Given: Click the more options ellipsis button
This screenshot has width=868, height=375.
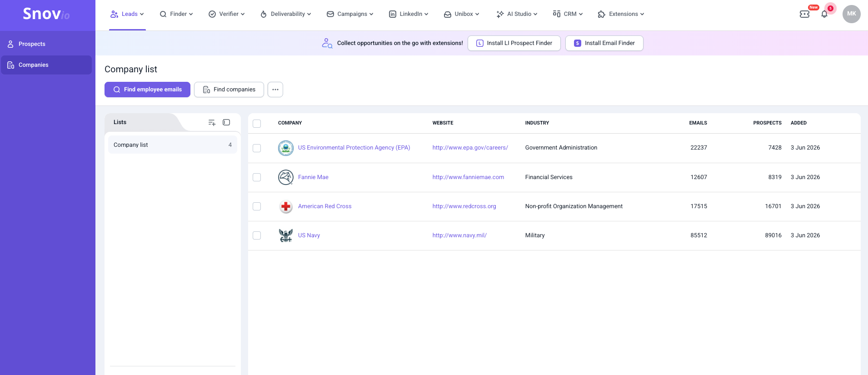Looking at the screenshot, I should click(275, 90).
